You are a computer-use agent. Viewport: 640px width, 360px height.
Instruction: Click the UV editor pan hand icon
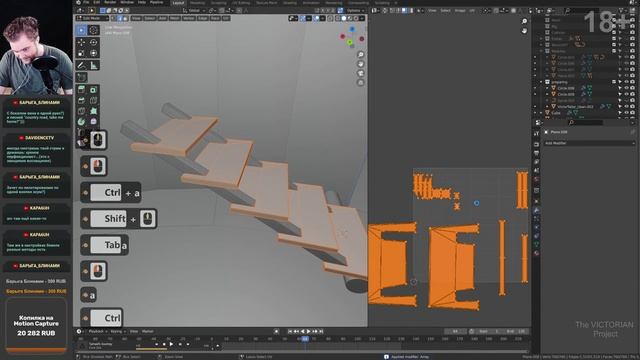(524, 31)
